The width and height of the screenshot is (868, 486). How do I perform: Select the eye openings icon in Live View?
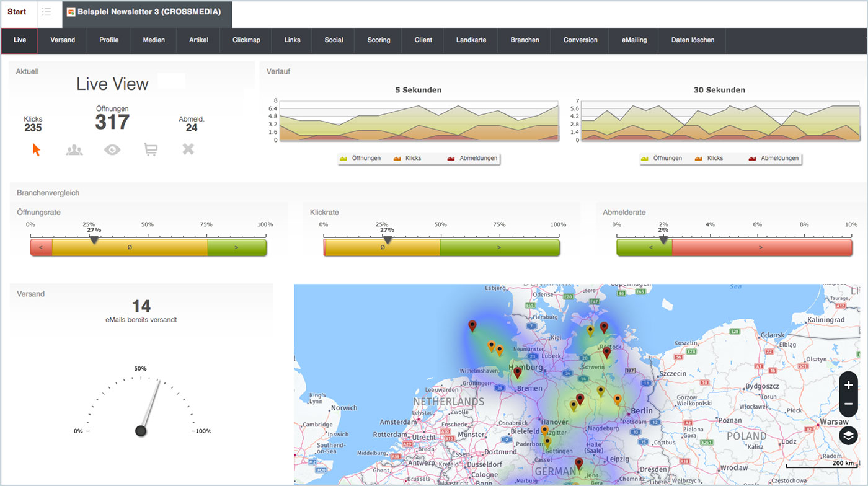coord(112,149)
